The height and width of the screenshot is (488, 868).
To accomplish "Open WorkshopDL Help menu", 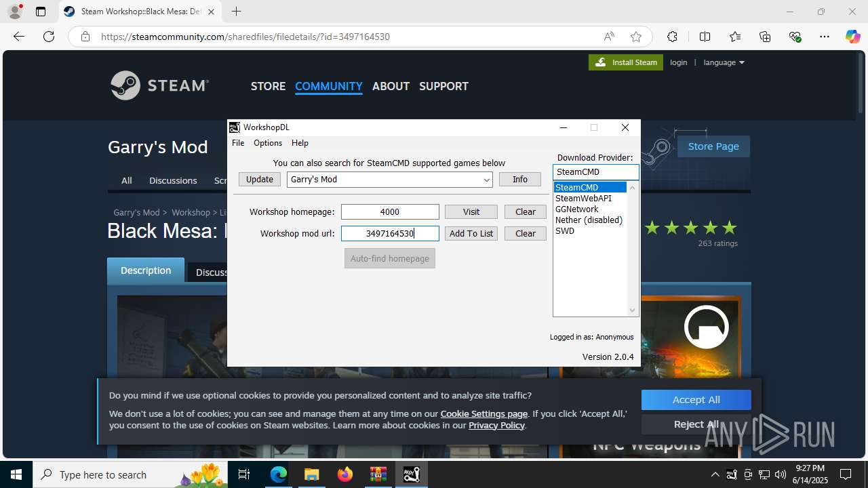I will tap(300, 143).
